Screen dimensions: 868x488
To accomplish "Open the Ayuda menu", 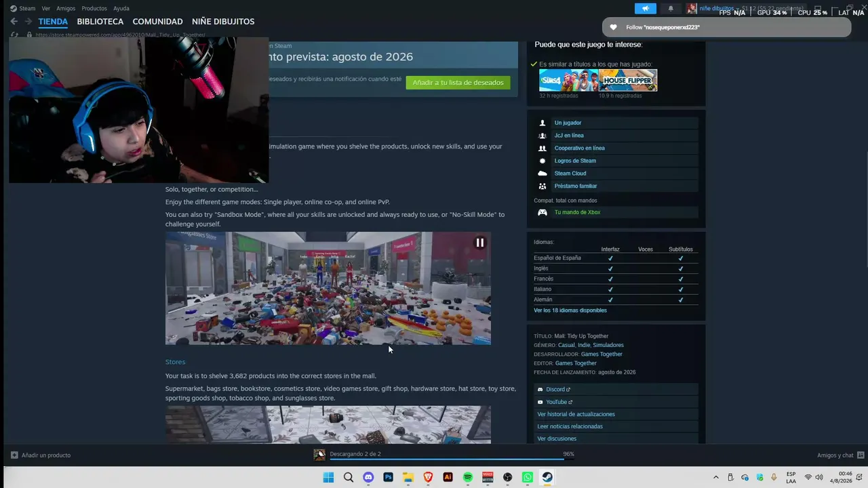I will click(121, 8).
